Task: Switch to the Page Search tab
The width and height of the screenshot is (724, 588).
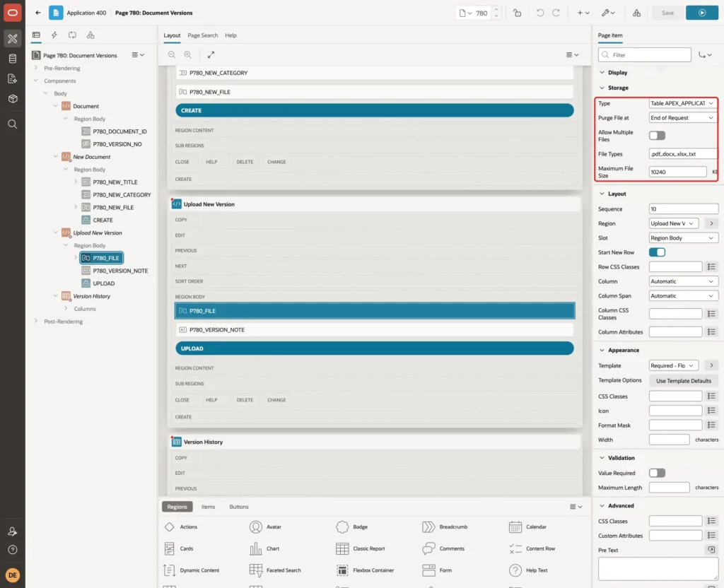Action: point(202,35)
